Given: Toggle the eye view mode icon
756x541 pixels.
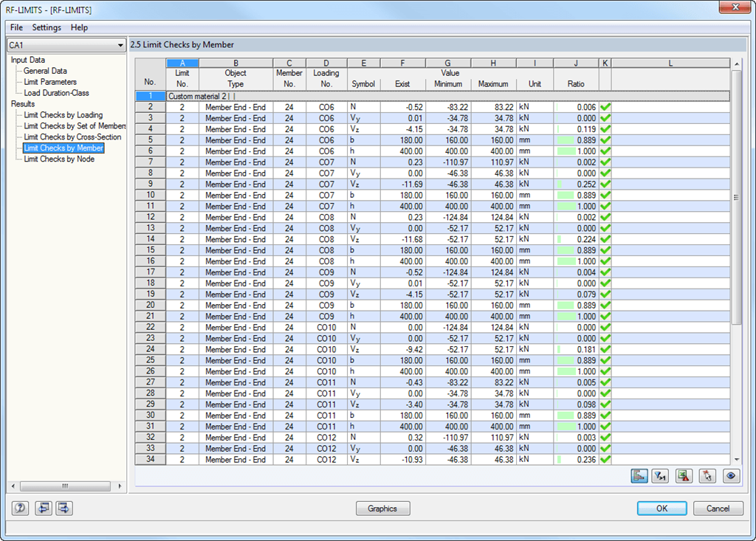Looking at the screenshot, I should tap(731, 476).
